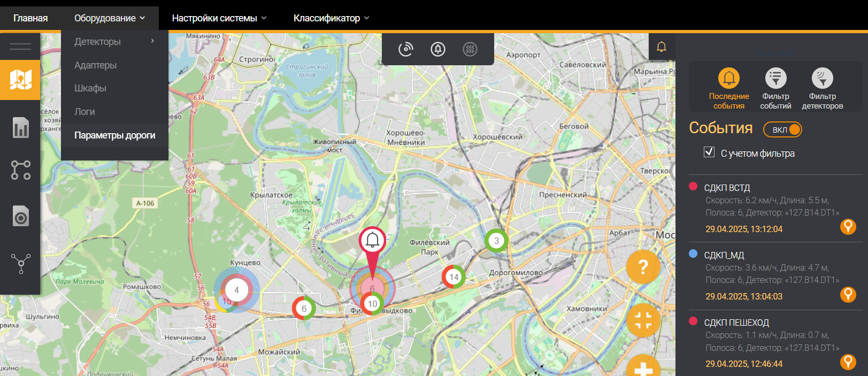Go to the Главная tab

pyautogui.click(x=30, y=18)
